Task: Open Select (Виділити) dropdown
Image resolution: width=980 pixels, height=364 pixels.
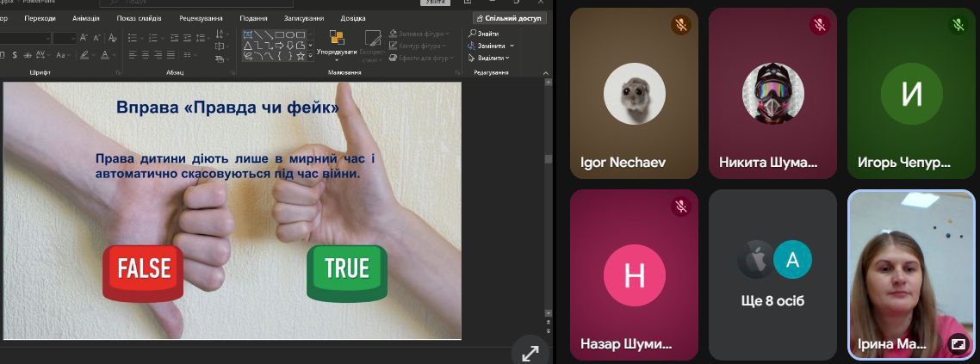Action: tap(489, 58)
